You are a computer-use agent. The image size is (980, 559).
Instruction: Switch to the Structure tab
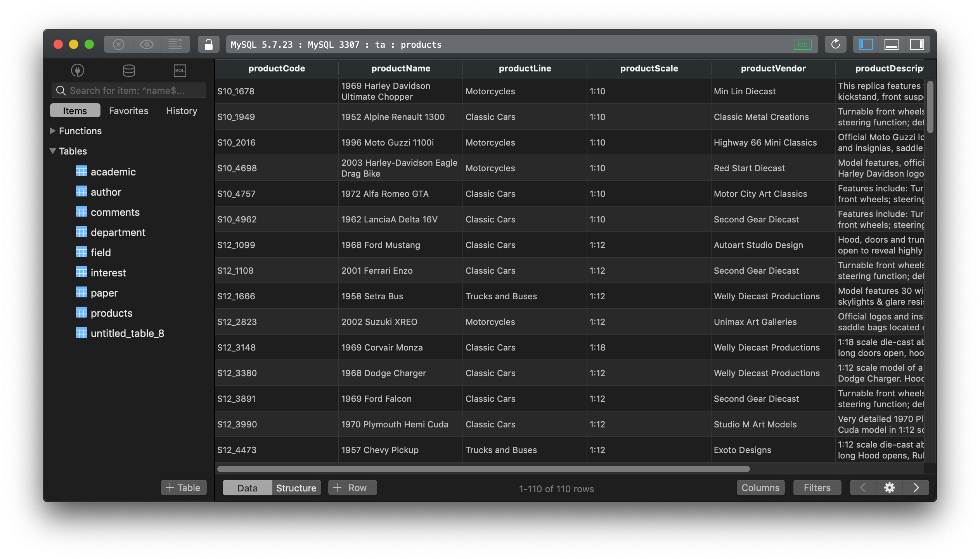pos(295,487)
